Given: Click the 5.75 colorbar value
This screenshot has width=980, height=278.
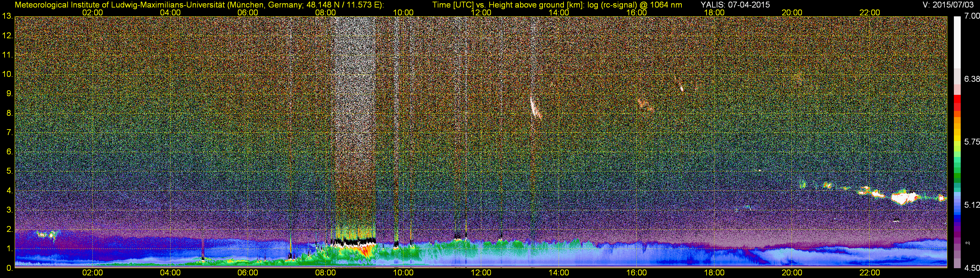Looking at the screenshot, I should click(972, 142).
